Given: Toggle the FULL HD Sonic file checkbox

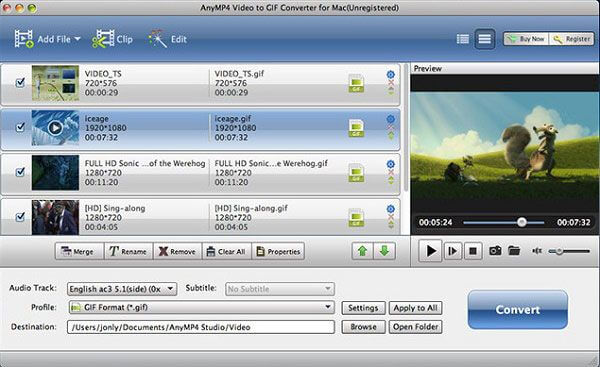Looking at the screenshot, I should tap(20, 172).
